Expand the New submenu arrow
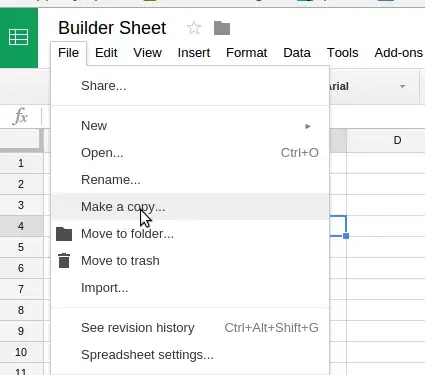 [308, 126]
